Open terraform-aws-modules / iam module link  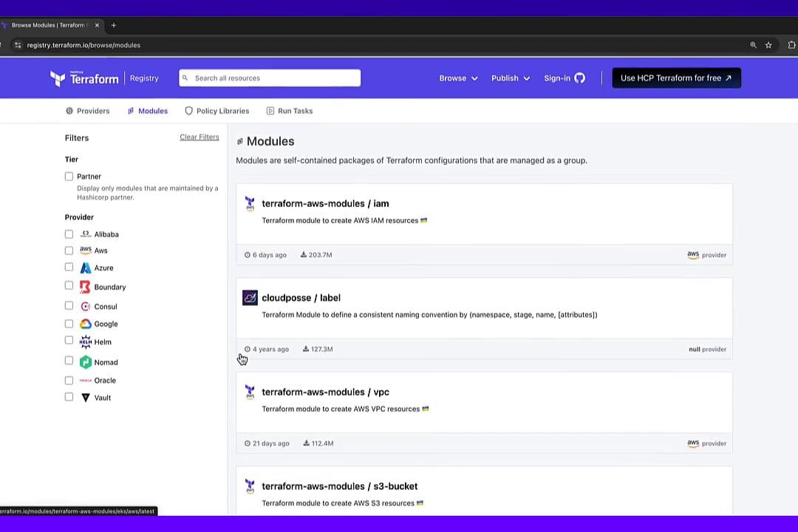(x=325, y=204)
